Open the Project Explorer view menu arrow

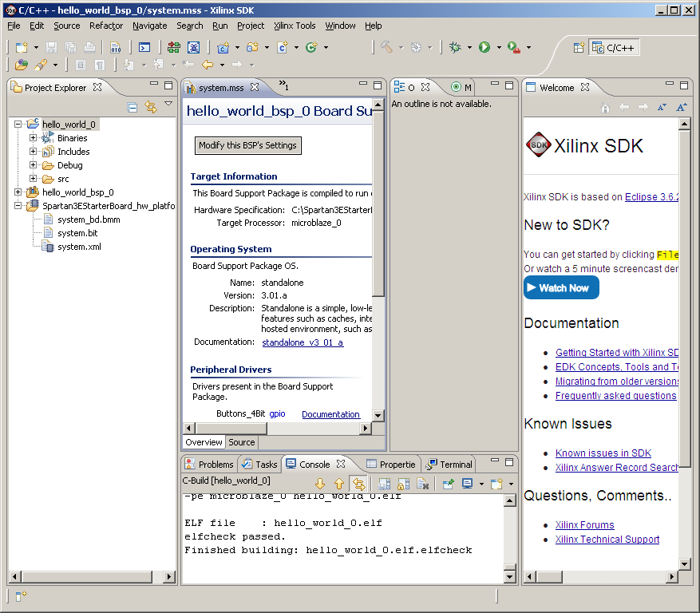tap(168, 104)
